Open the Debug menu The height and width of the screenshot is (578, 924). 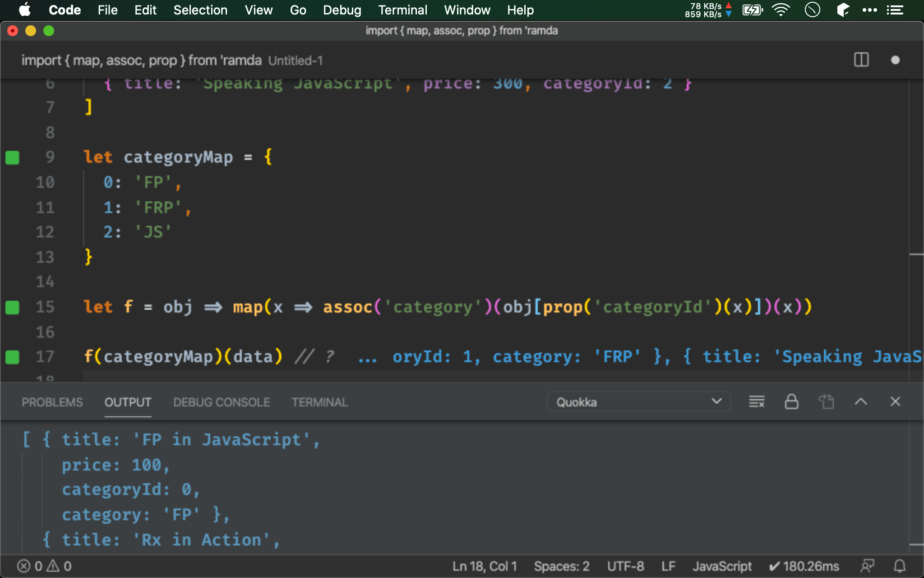pos(342,9)
